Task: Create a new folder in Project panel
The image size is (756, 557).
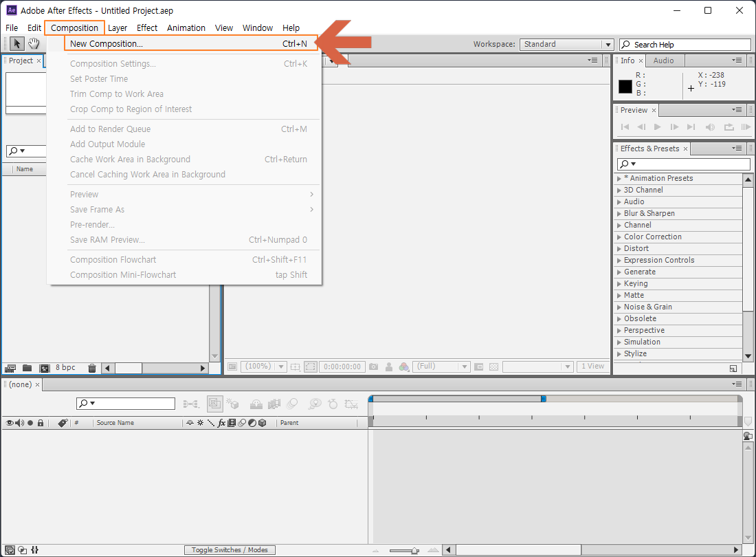Action: 27,368
